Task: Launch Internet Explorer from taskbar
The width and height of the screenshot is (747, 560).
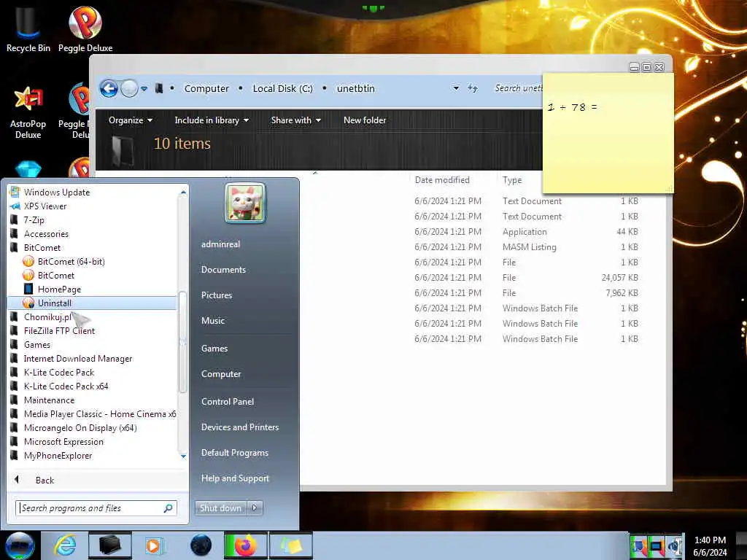Action: click(x=65, y=545)
